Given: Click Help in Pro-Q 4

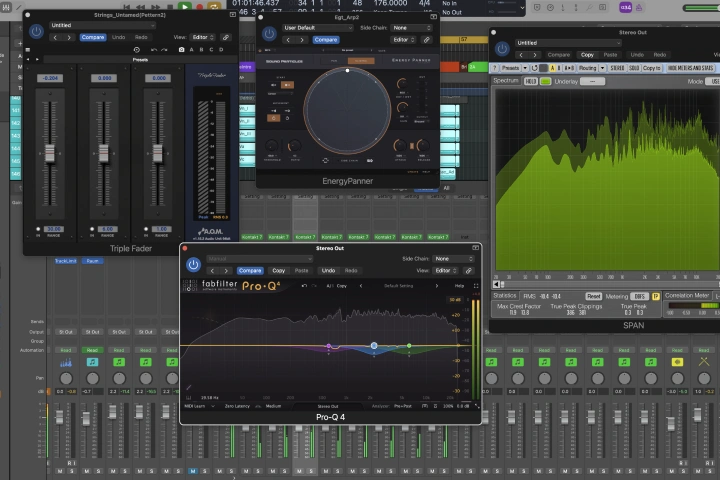Looking at the screenshot, I should pyautogui.click(x=459, y=286).
